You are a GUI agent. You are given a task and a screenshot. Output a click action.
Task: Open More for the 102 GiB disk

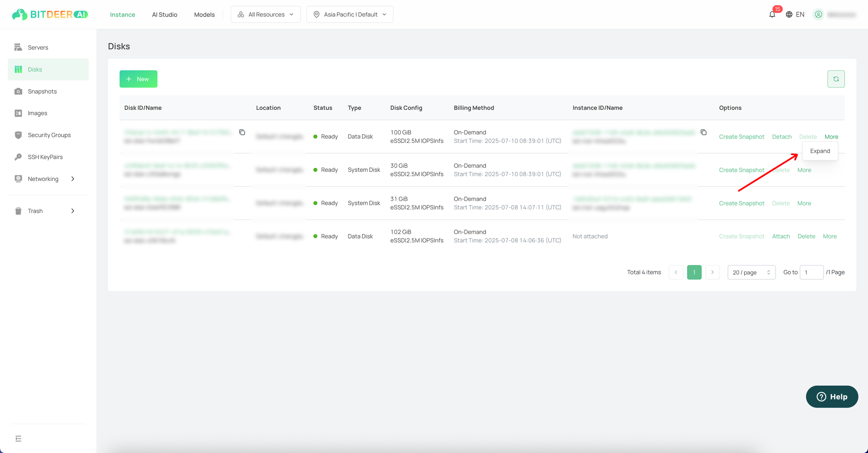tap(830, 236)
